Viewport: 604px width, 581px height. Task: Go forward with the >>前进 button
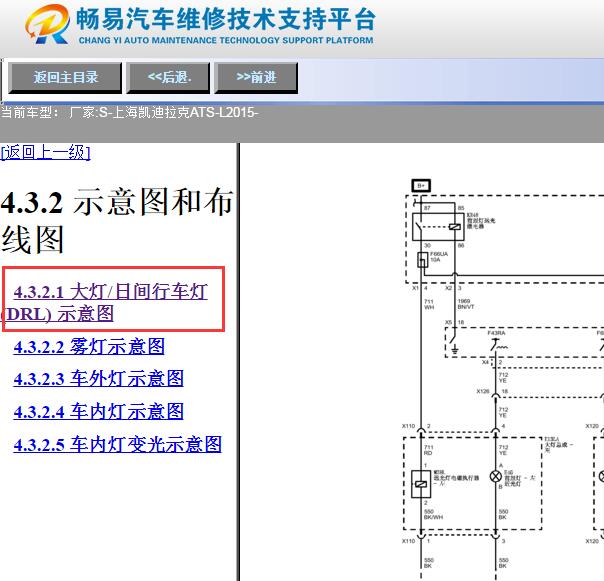256,78
